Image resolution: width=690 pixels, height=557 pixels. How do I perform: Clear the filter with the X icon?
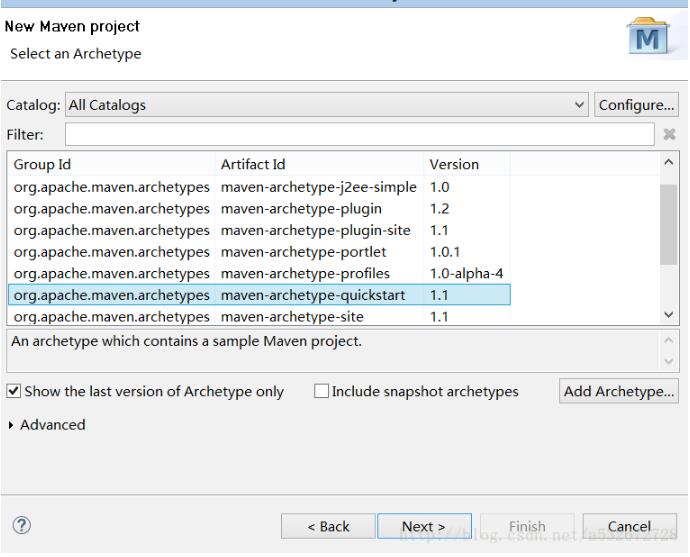tap(670, 134)
